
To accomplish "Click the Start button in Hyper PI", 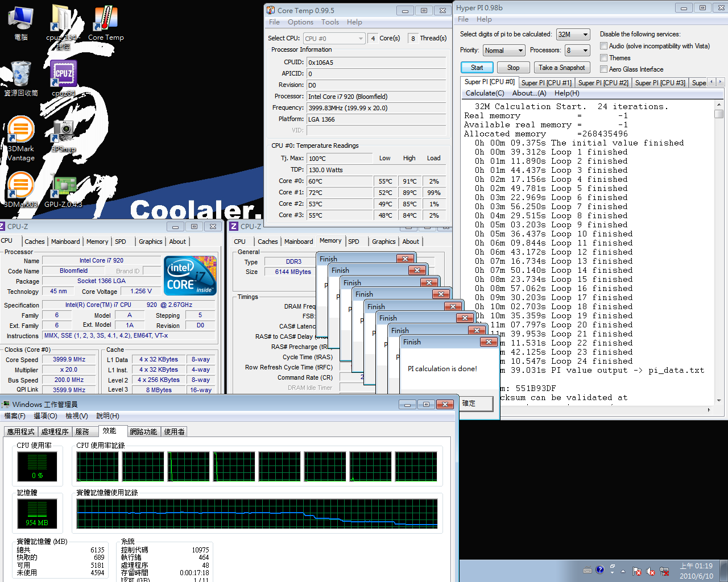I will (477, 68).
